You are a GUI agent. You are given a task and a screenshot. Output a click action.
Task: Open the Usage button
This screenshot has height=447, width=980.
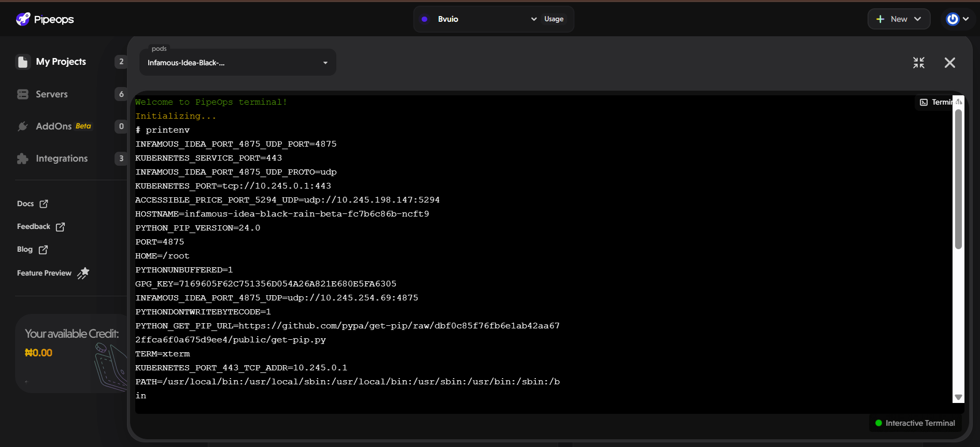554,19
